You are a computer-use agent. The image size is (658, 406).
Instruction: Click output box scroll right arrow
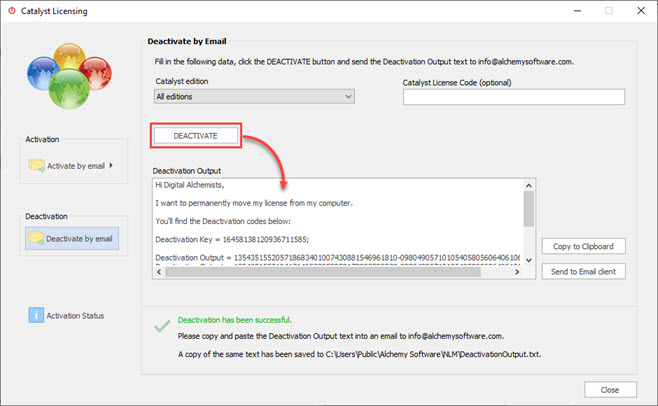point(517,272)
